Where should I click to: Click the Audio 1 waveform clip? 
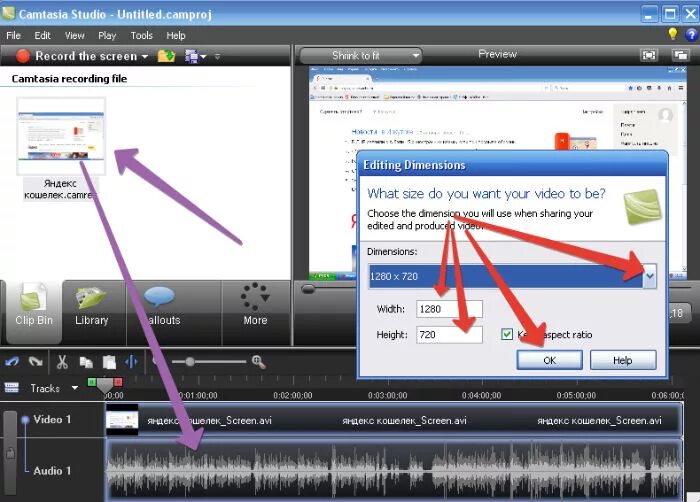coord(395,469)
